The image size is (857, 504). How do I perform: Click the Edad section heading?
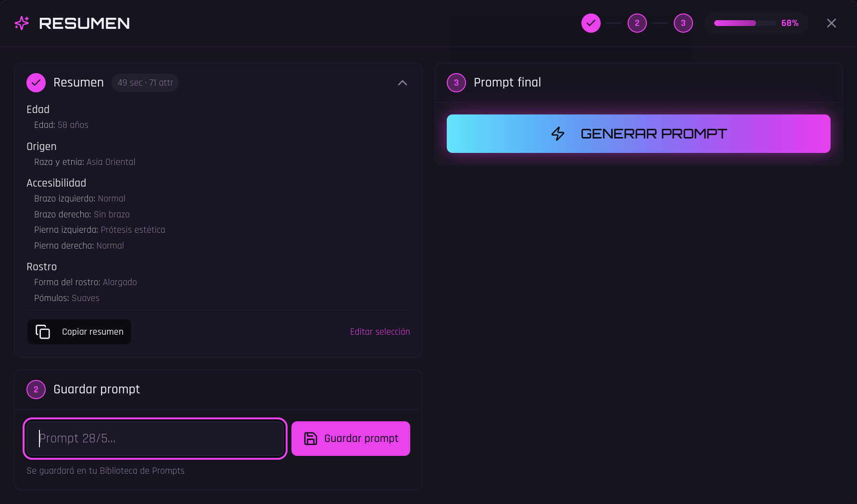tap(38, 110)
